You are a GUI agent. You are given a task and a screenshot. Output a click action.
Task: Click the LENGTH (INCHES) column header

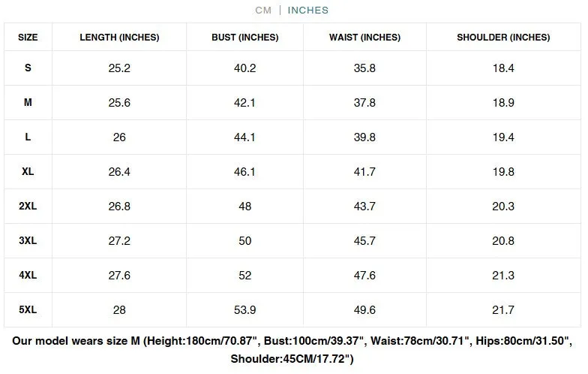click(119, 38)
